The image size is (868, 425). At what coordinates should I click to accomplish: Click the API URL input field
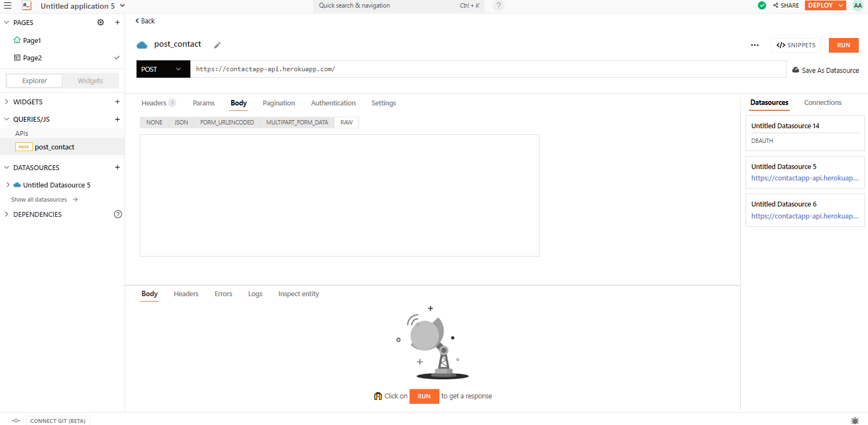click(487, 69)
